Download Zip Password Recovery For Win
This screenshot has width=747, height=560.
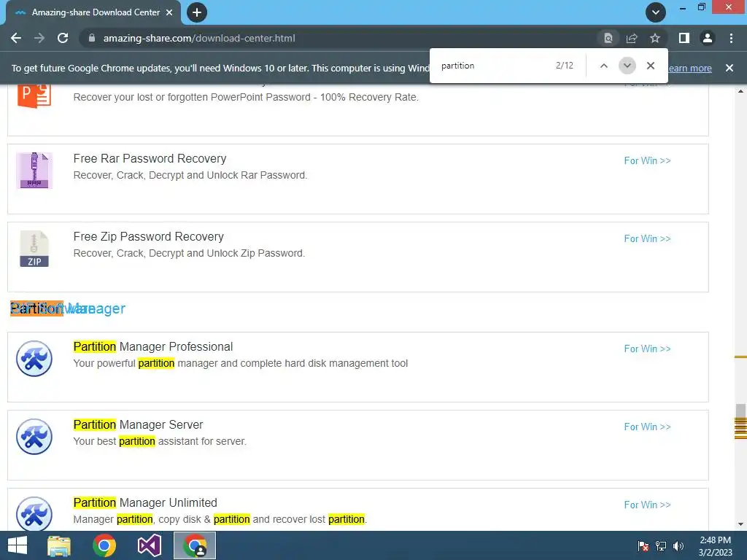click(647, 238)
